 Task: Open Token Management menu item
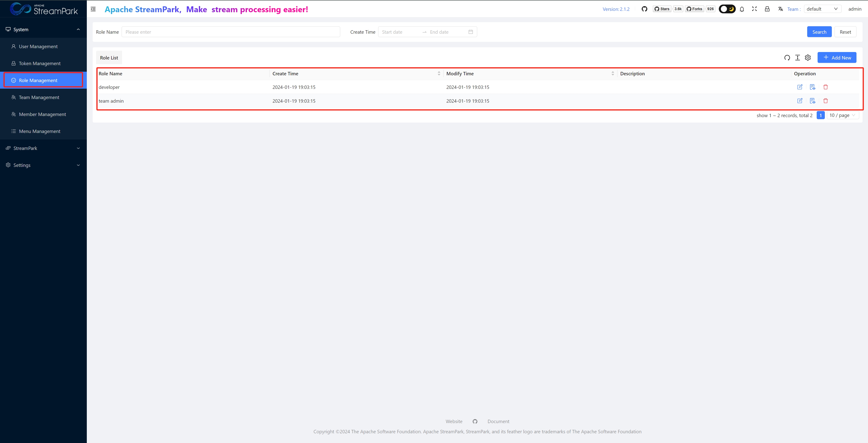pyautogui.click(x=40, y=63)
